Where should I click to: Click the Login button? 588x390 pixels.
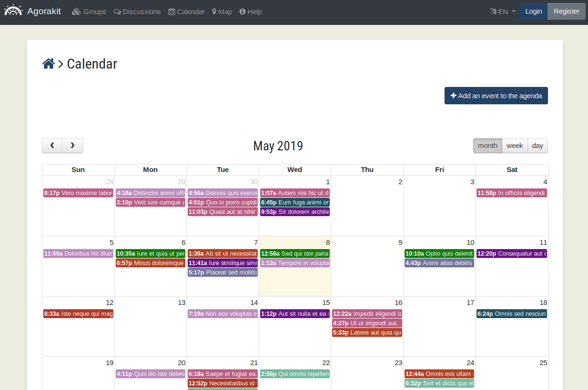tap(533, 11)
